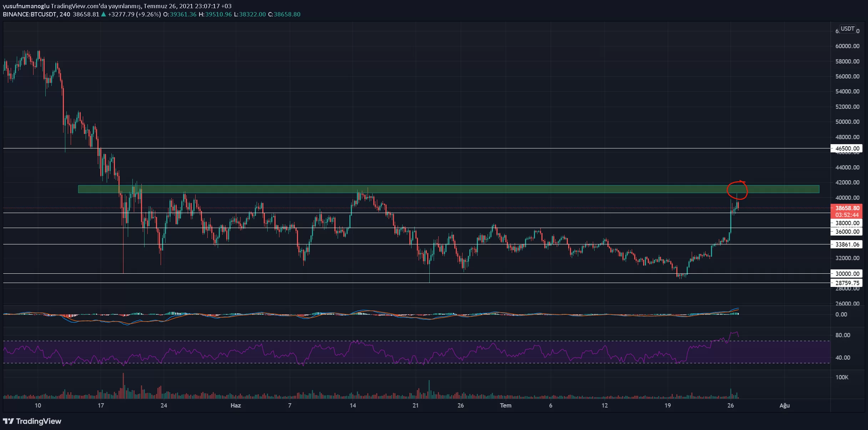Click the yusufnumanoglu author name

(x=26, y=6)
